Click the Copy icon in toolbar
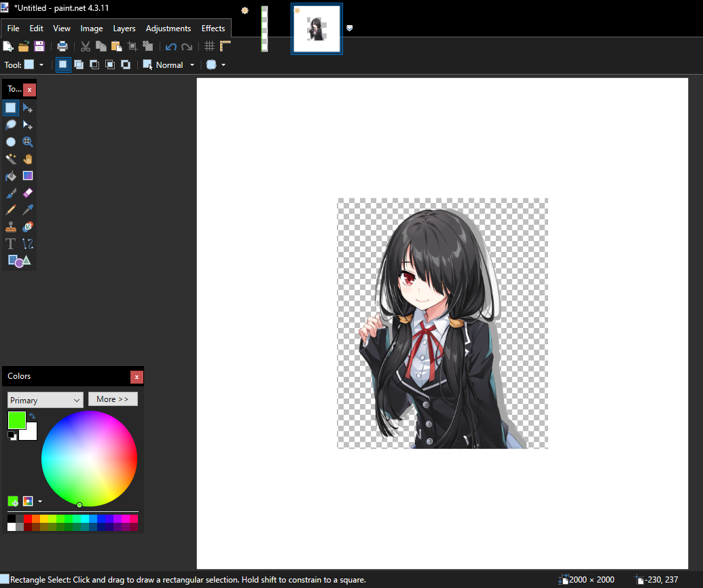Viewport: 703px width, 588px height. click(101, 46)
